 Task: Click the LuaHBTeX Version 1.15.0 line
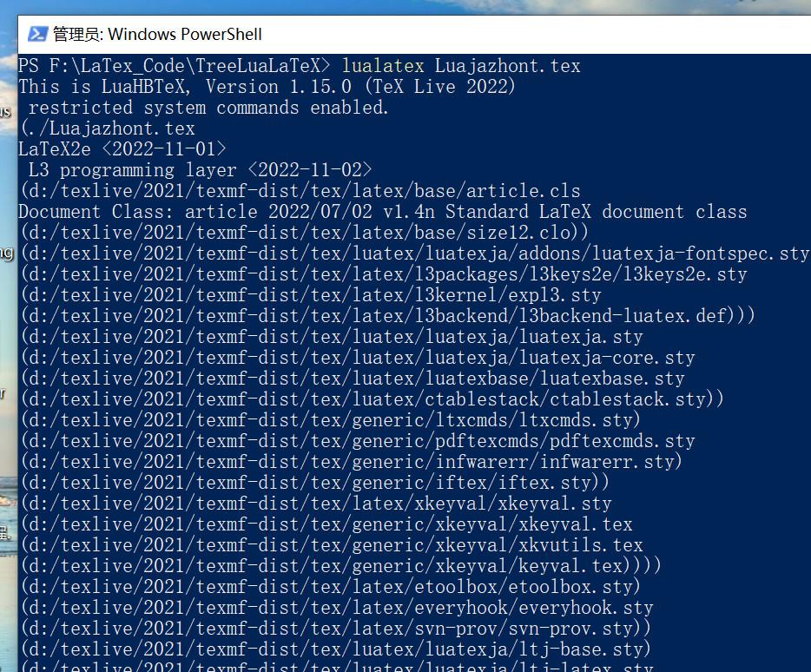(267, 87)
